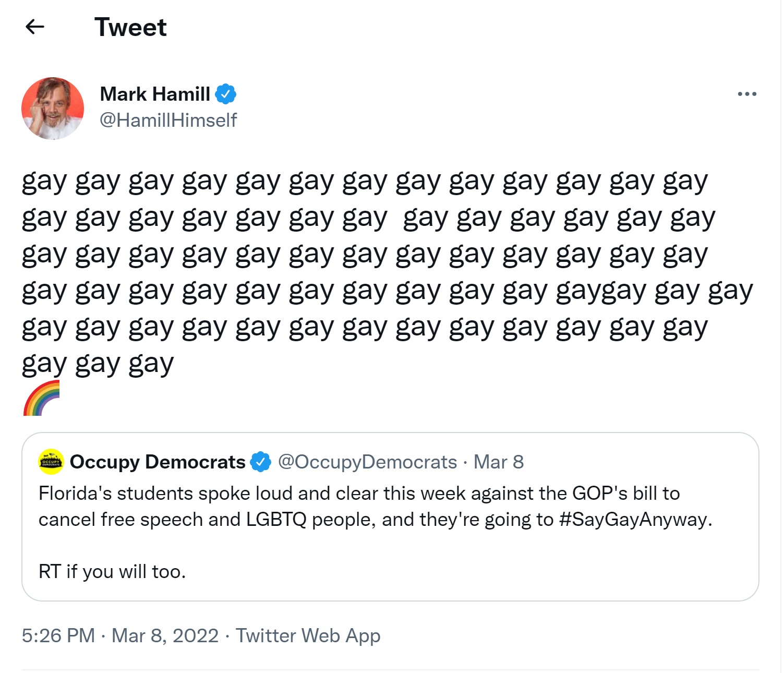The height and width of the screenshot is (673, 784).
Task: Click the Twitter Web App source label
Action: tap(309, 635)
